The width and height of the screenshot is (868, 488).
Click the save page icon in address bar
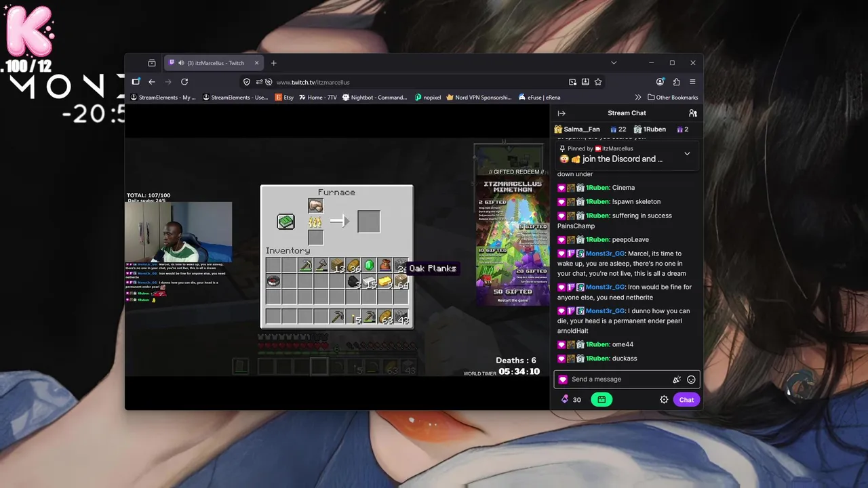click(x=585, y=82)
